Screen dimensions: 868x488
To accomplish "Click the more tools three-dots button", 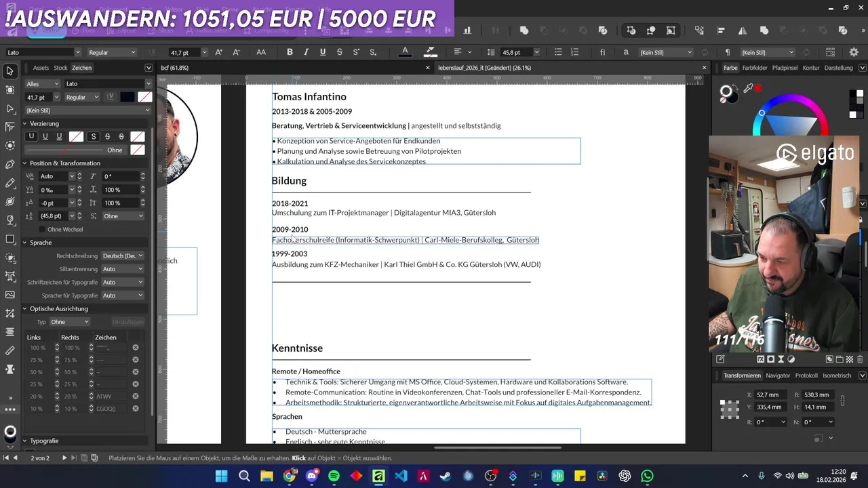I will [10, 409].
